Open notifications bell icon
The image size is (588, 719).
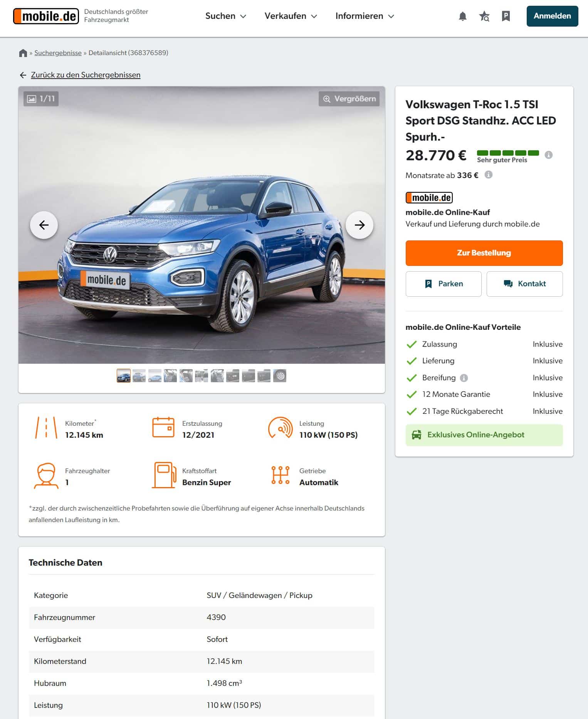pyautogui.click(x=462, y=16)
